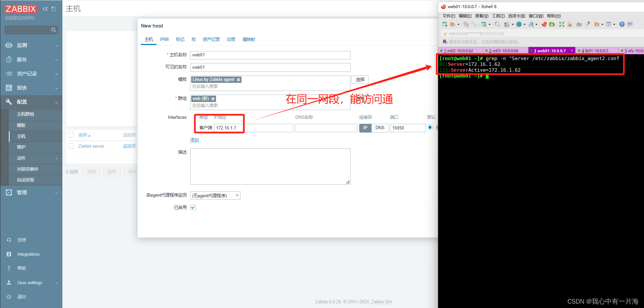This screenshot has height=308, width=644.
Task: Toggle Xshell full screen icon
Action: 561,24
